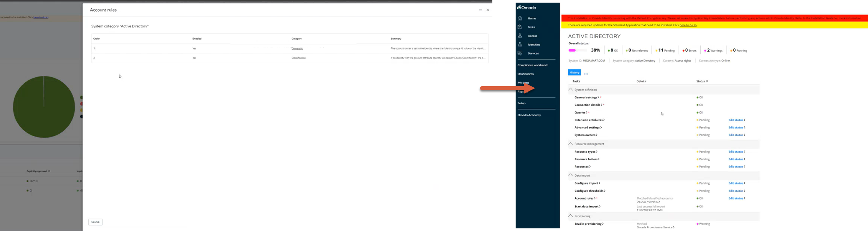Screen dimensions: 868x231
Task: Click the refresh icon next to Status
Action: pyautogui.click(x=707, y=81)
